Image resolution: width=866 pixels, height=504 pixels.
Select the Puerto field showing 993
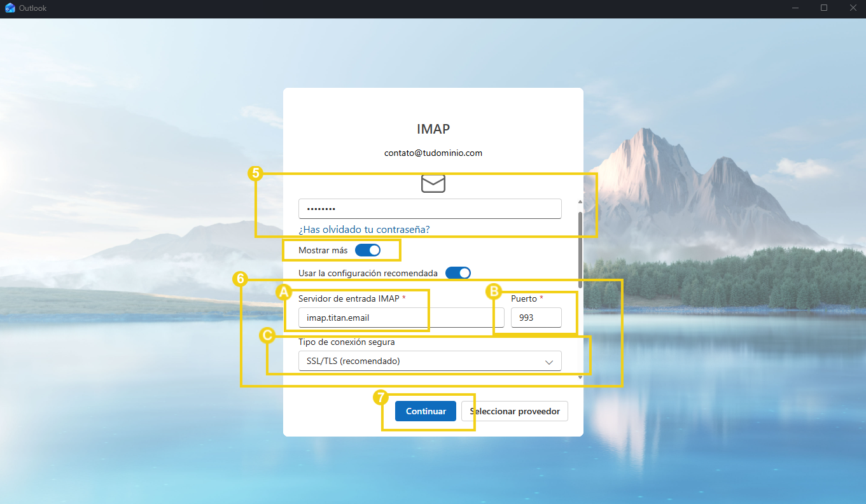pos(536,318)
